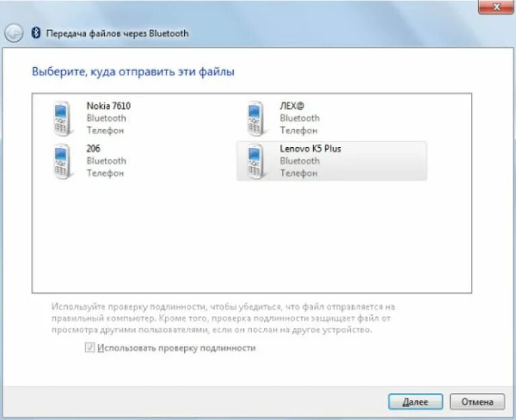Click the Nokia 7610 phone icon

[x=62, y=118]
